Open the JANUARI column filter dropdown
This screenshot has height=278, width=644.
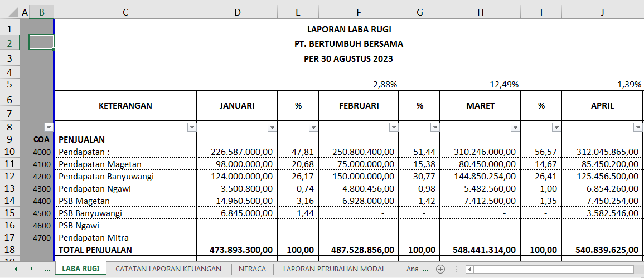pos(272,128)
